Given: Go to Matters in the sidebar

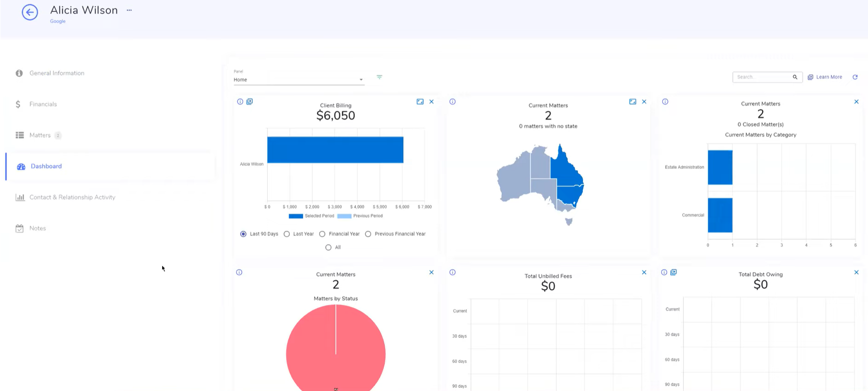Looking at the screenshot, I should coord(40,135).
